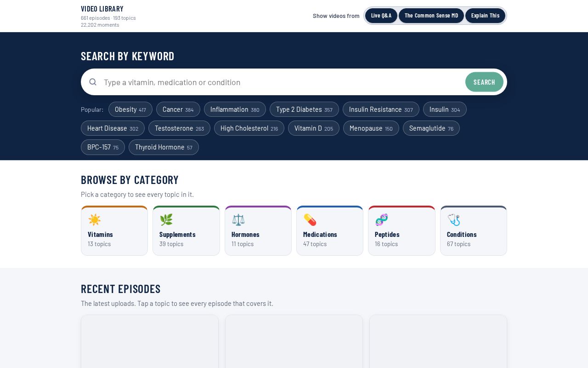Select the Insulin 304 tag

445,109
